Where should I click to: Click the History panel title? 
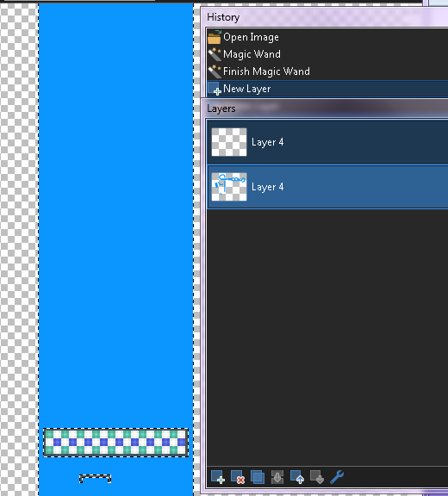tap(223, 17)
